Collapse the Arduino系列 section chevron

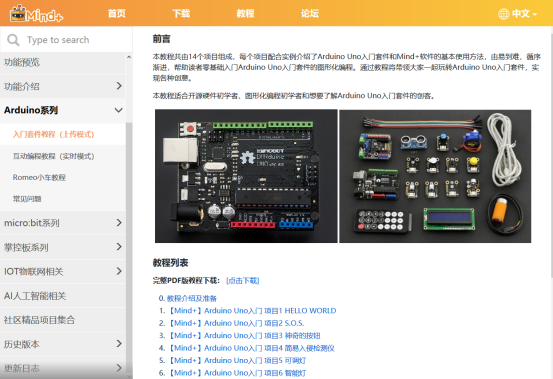119,110
